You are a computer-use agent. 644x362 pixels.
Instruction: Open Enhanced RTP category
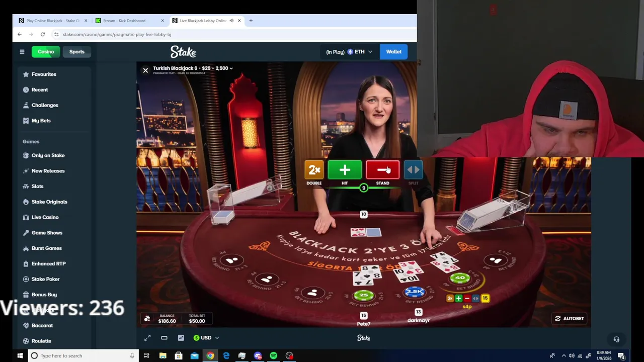pos(48,263)
